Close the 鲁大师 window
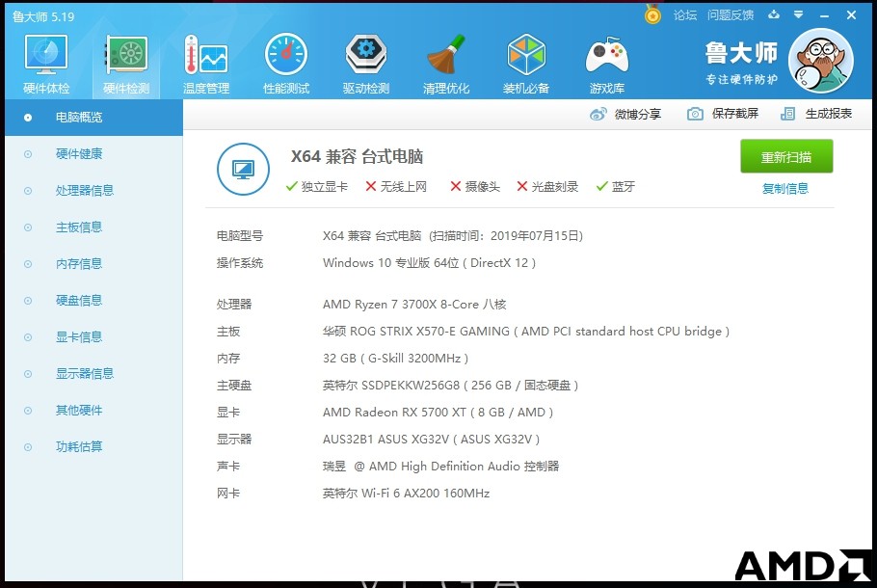This screenshot has height=588, width=877. point(851,15)
